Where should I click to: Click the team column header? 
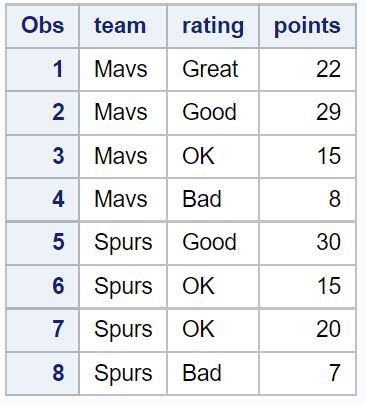pos(123,26)
